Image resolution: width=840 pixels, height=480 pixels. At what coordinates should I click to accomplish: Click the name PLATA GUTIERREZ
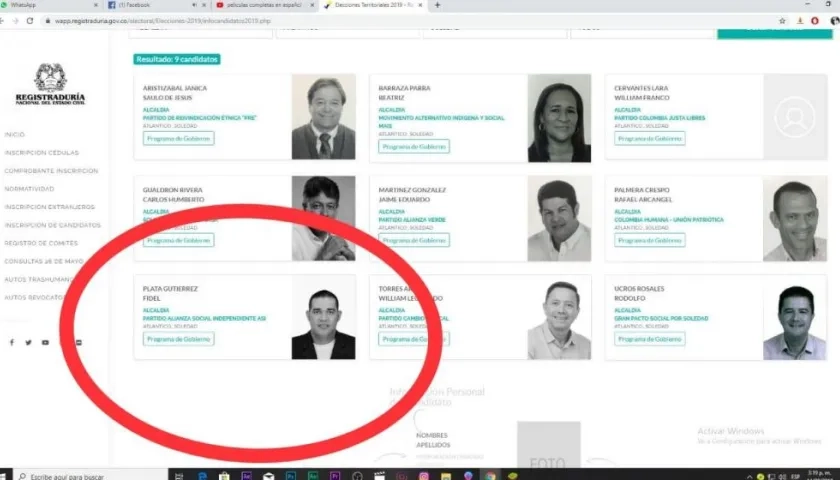pos(170,289)
